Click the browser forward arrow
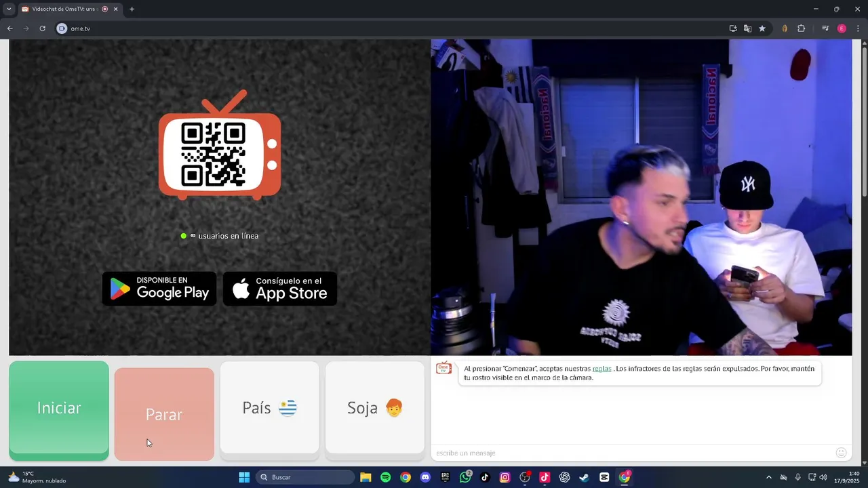Viewport: 868px width, 488px height. tap(26, 28)
